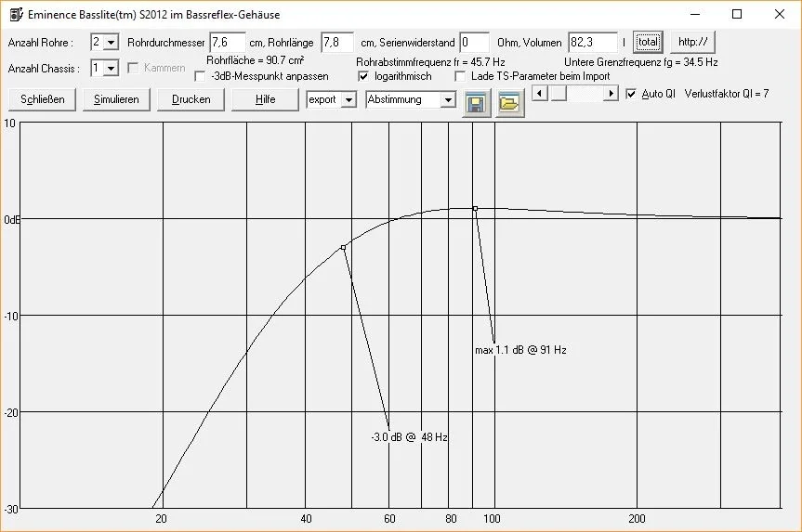Image resolution: width=802 pixels, height=532 pixels.
Task: Click the 'Volumen' input field
Action: click(x=592, y=43)
